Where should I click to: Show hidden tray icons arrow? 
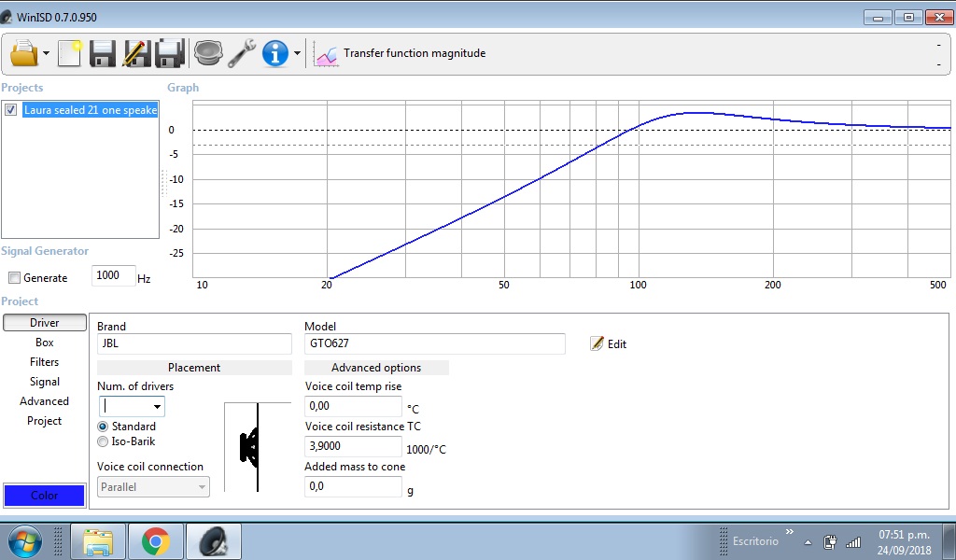click(808, 542)
